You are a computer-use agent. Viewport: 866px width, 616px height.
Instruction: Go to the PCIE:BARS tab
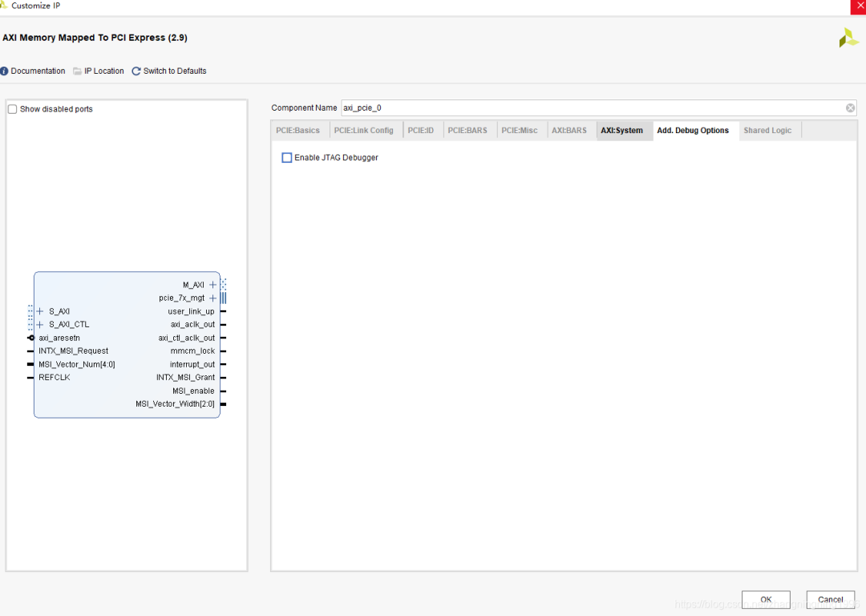467,131
